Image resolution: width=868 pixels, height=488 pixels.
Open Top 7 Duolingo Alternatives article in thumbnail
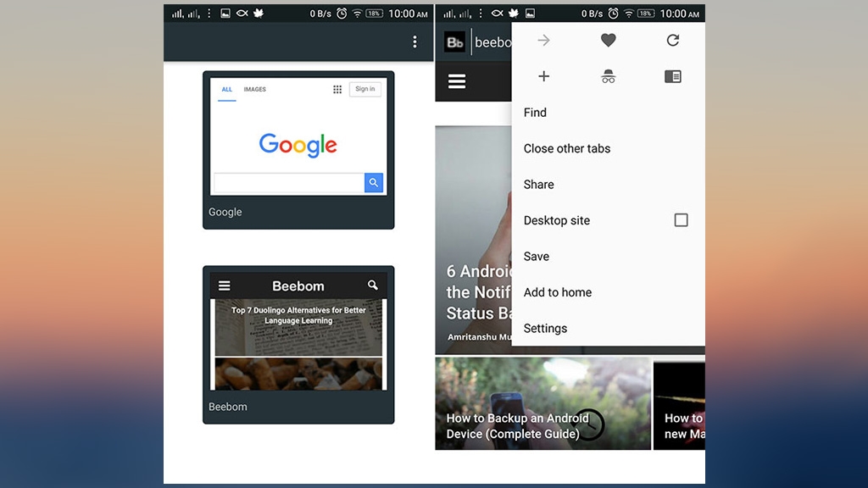298,328
